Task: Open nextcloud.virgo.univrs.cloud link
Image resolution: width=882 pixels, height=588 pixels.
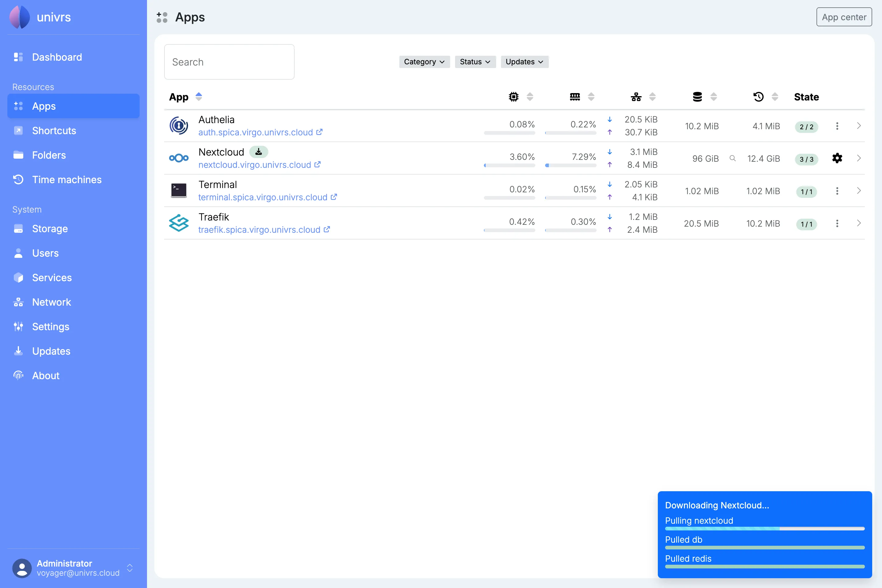Action: click(259, 165)
